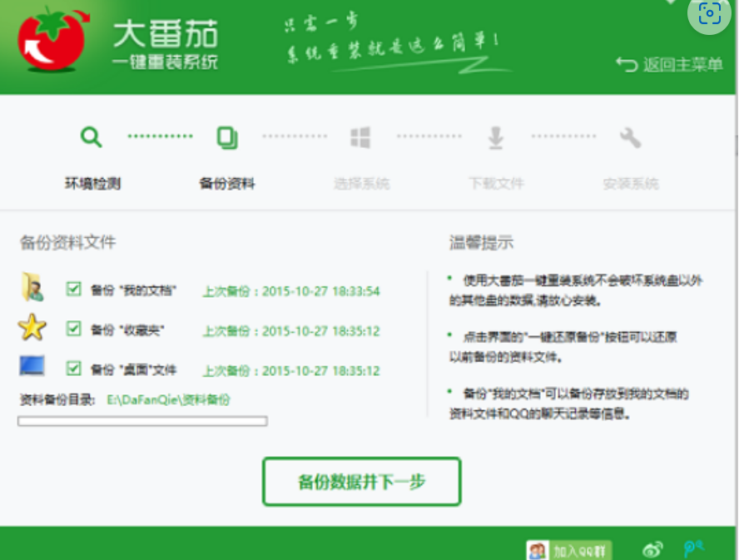Click the wrench install-system icon
Image resolution: width=739 pixels, height=560 pixels.
click(x=630, y=137)
